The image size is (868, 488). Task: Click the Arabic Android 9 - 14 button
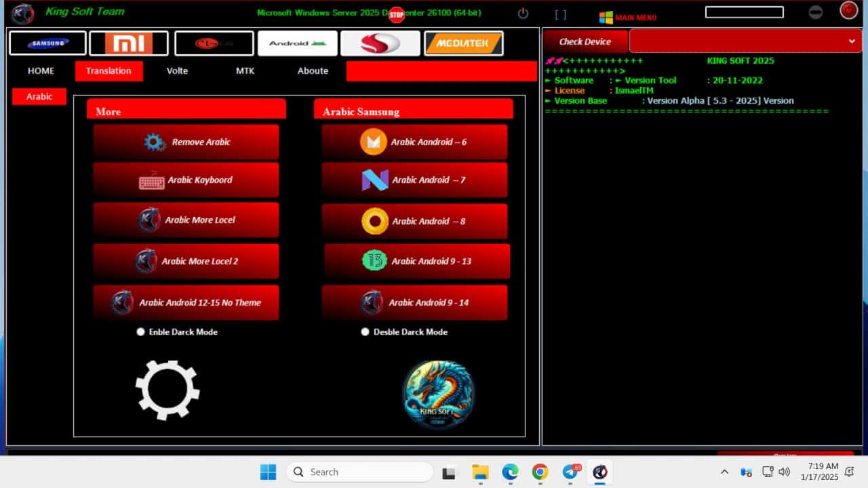pos(414,302)
